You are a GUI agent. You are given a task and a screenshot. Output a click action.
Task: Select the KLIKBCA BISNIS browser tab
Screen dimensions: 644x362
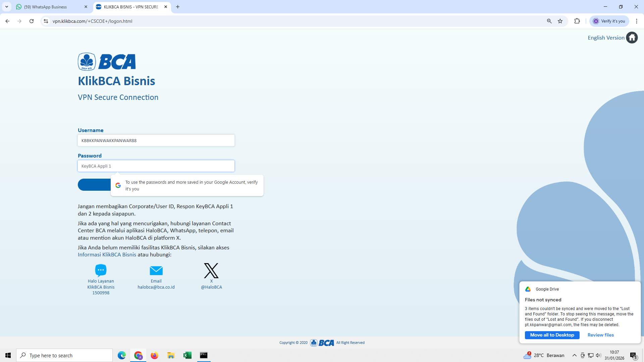click(127, 7)
